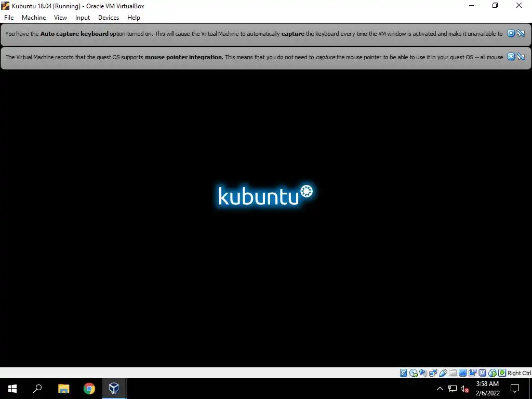This screenshot has width=532, height=399.
Task: Suppress future mouse pointer integration messages
Action: (x=521, y=56)
